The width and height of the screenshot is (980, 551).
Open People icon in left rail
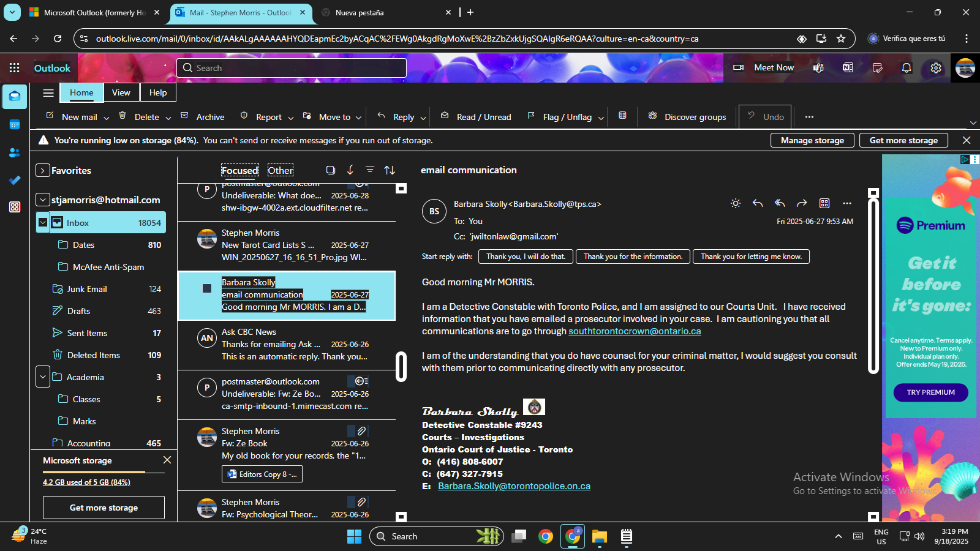click(x=15, y=152)
